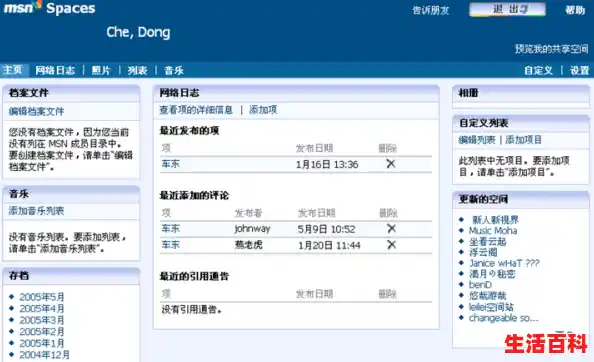Click the date 1月20日 11:44
594x362 pixels.
(x=329, y=245)
